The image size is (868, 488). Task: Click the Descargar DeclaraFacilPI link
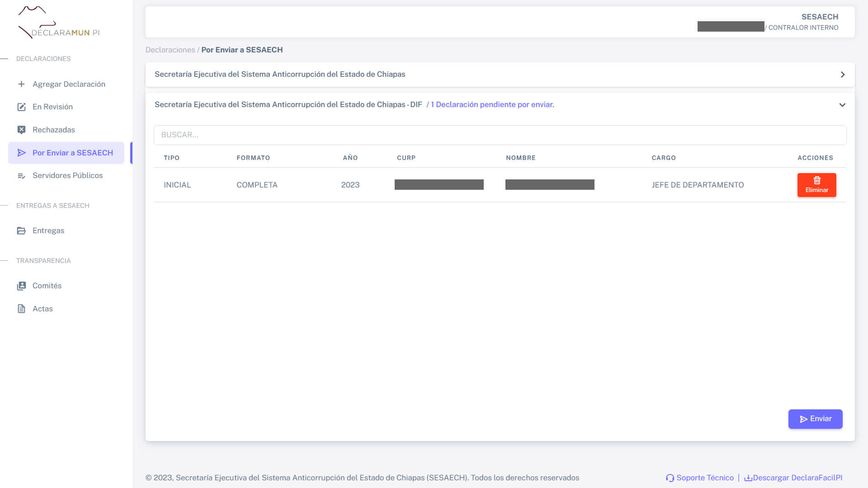point(793,478)
